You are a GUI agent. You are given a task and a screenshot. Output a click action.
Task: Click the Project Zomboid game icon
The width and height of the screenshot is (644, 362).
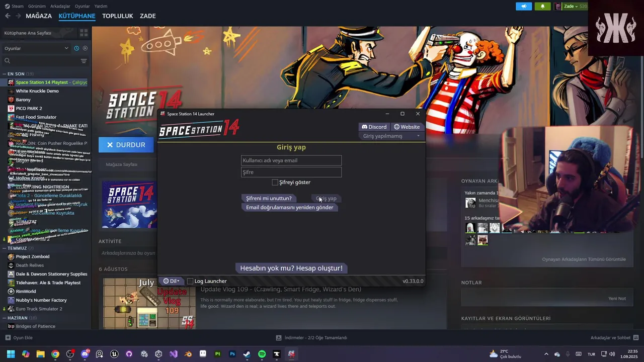tap(11, 256)
